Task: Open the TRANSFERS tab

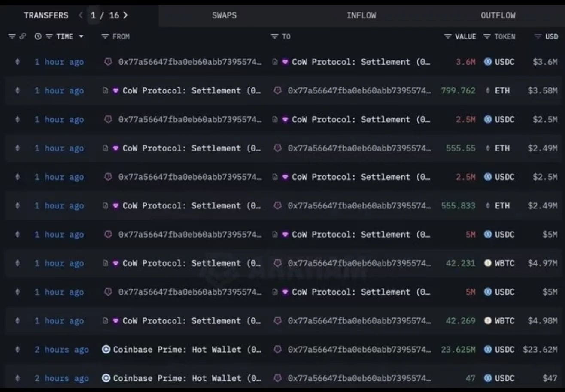Action: [x=46, y=15]
